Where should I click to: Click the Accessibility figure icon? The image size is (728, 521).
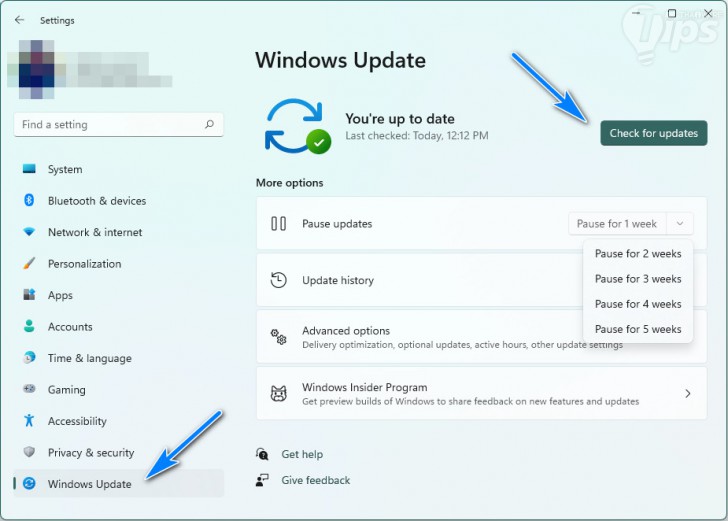pyautogui.click(x=29, y=420)
